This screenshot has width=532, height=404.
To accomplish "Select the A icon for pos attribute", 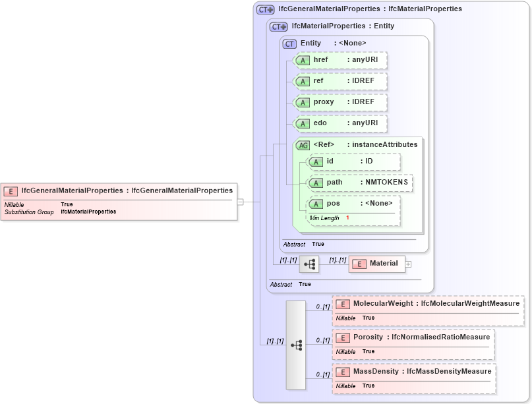I will point(316,204).
